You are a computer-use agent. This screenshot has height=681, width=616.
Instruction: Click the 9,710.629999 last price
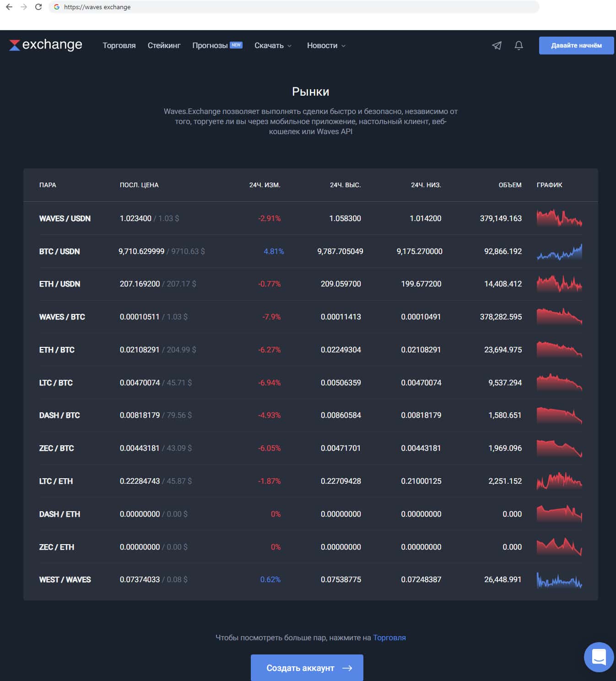point(141,251)
